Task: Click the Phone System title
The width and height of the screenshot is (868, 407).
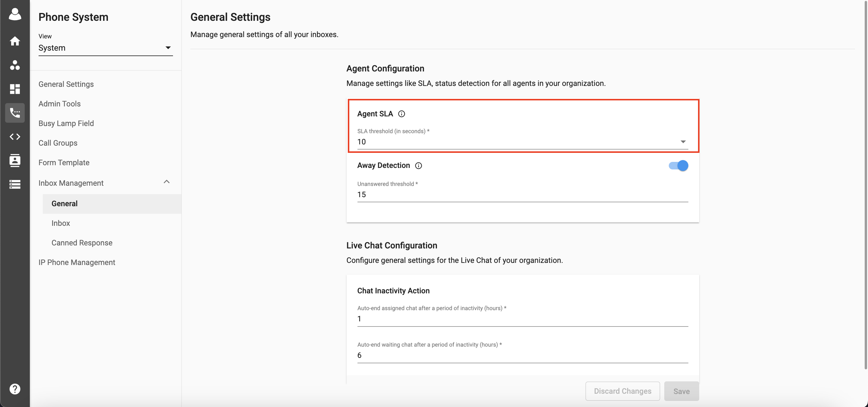Action: tap(73, 17)
